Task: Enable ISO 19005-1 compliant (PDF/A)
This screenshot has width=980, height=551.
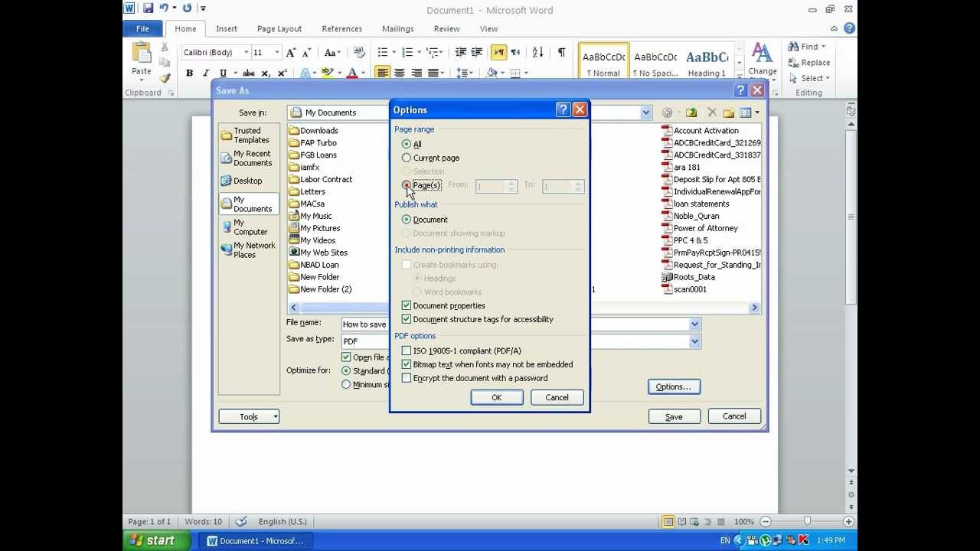Action: [407, 350]
